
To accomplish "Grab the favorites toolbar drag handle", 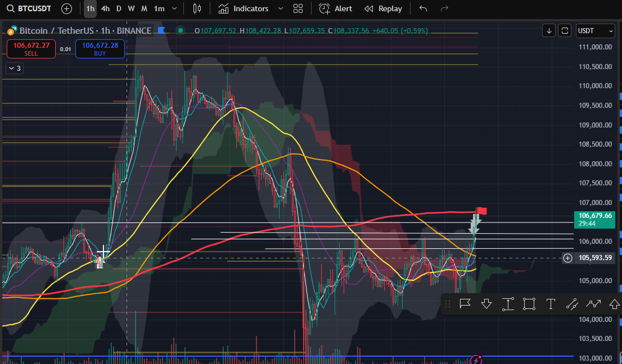I will pos(448,304).
